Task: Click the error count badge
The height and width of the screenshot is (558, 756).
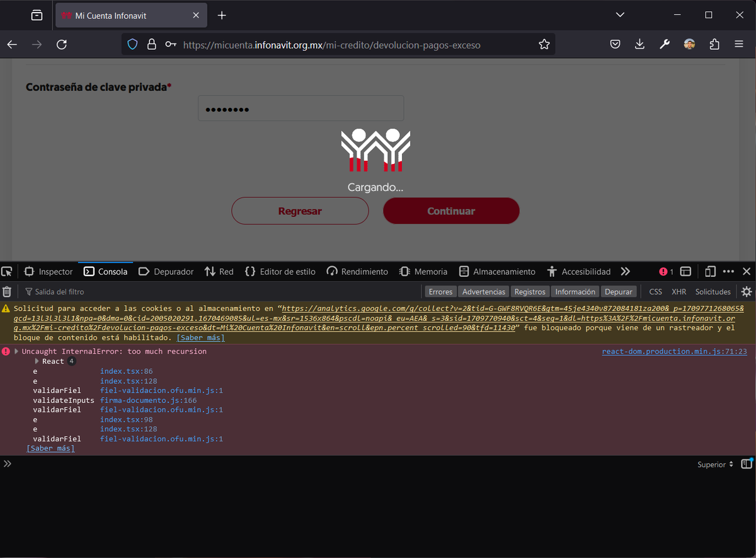Action: click(x=666, y=272)
